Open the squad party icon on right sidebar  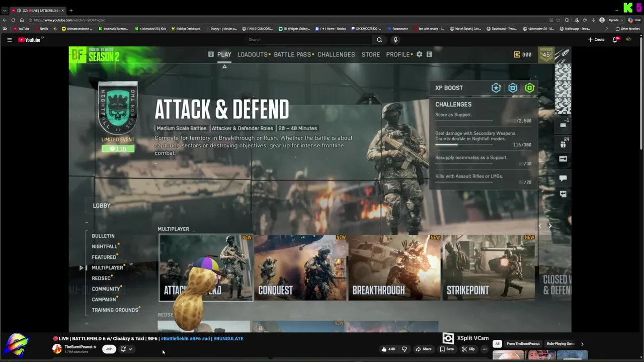click(x=563, y=145)
